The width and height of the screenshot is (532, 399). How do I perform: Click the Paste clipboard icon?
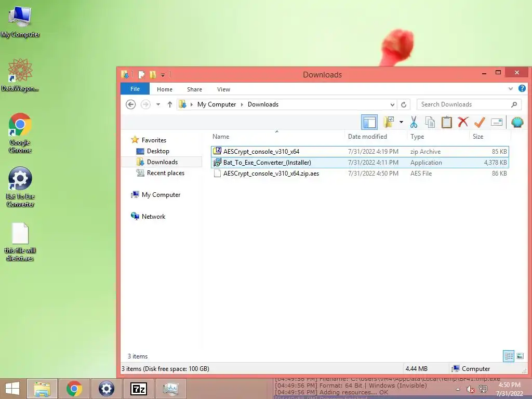point(446,122)
